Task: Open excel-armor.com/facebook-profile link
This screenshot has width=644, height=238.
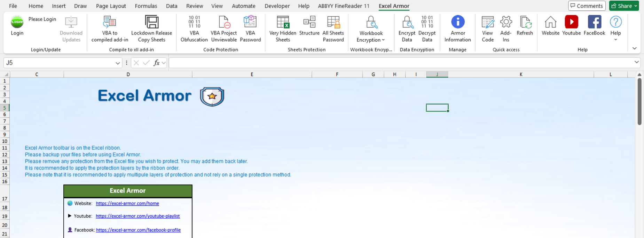Action: pyautogui.click(x=138, y=230)
